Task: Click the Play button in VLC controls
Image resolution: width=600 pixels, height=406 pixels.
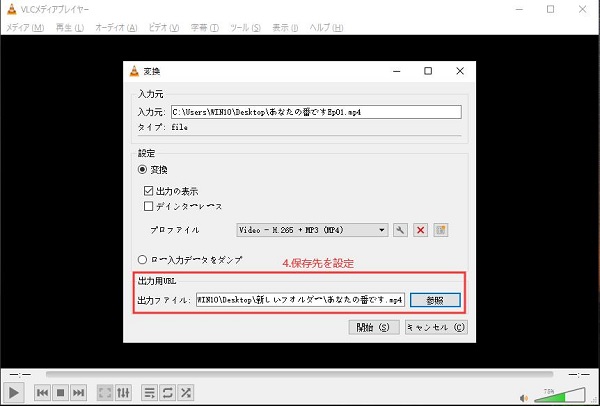Action: click(13, 393)
